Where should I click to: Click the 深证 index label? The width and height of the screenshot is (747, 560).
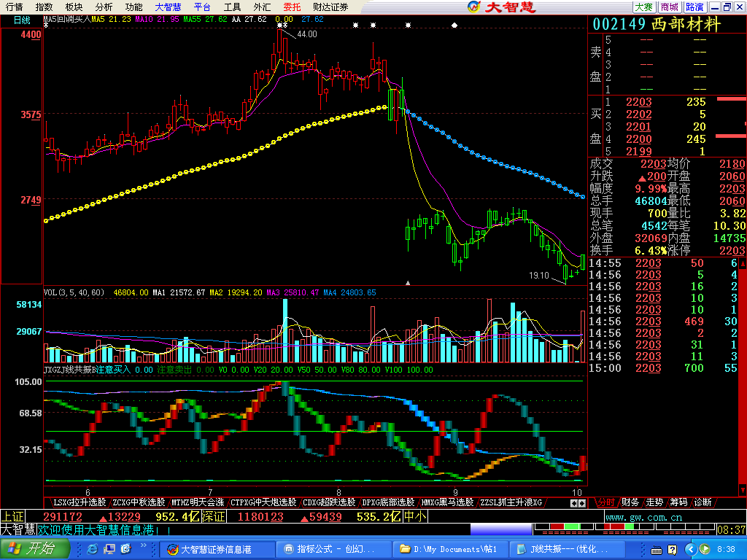[x=213, y=517]
